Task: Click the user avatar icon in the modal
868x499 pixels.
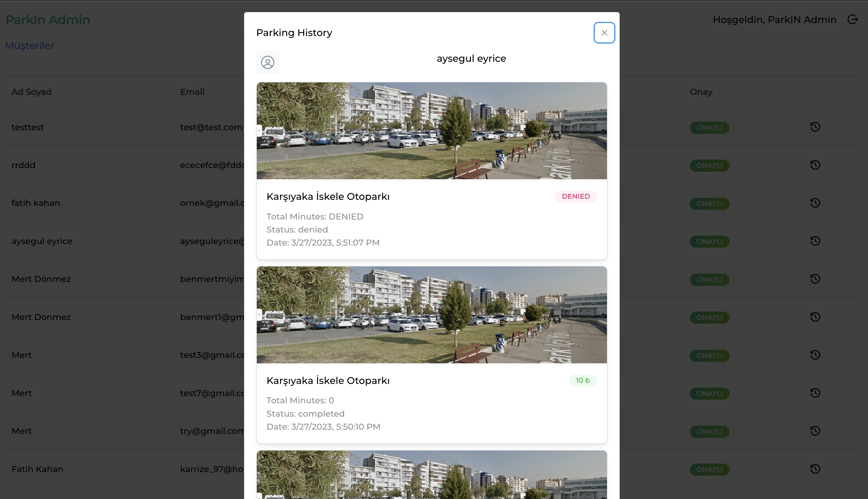Action: 268,62
